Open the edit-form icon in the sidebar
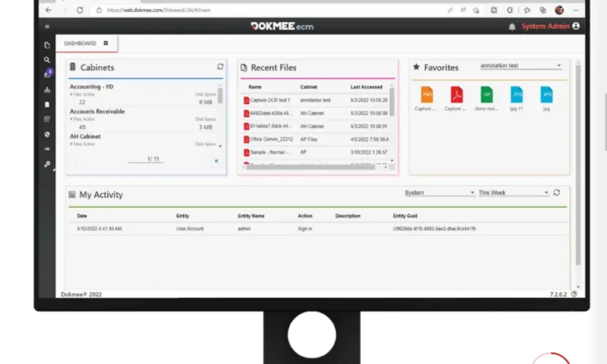The height and width of the screenshot is (364, 607). [x=47, y=119]
